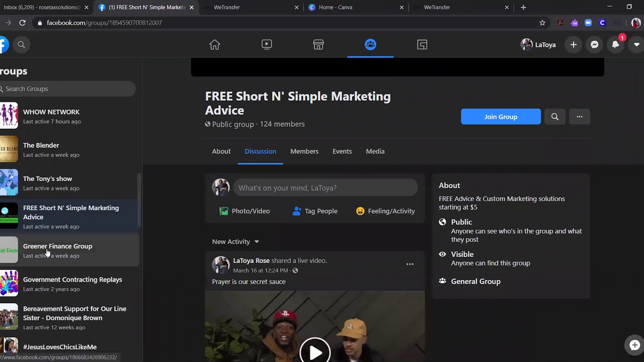644x362 pixels.
Task: Add Photo/Video to a post
Action: 245,211
